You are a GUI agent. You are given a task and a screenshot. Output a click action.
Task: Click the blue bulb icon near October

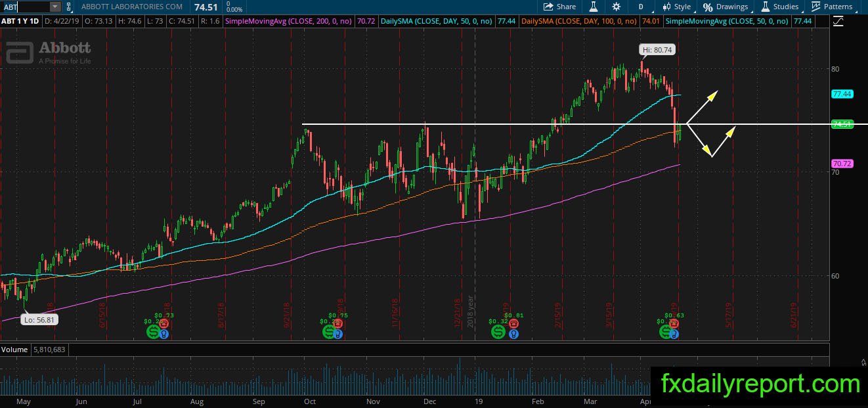coord(338,334)
